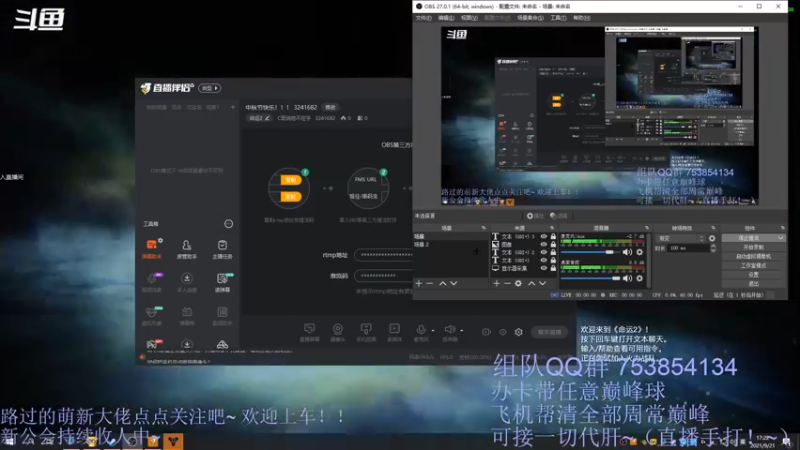Viewport: 800px width, 450px height.
Task: Toggle lock on 文本 (GDI+) 3 source
Action: 553,237
